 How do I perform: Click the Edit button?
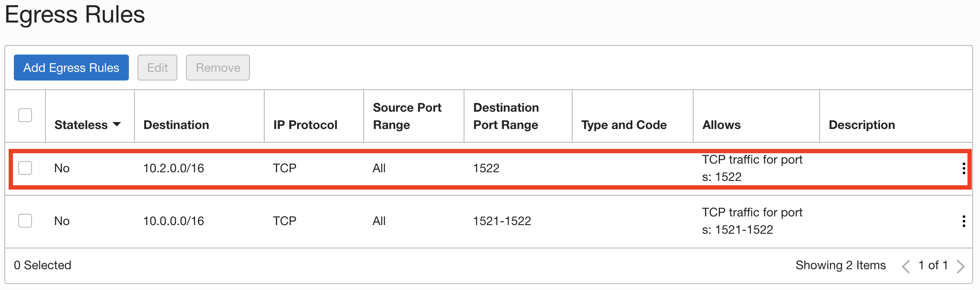157,68
